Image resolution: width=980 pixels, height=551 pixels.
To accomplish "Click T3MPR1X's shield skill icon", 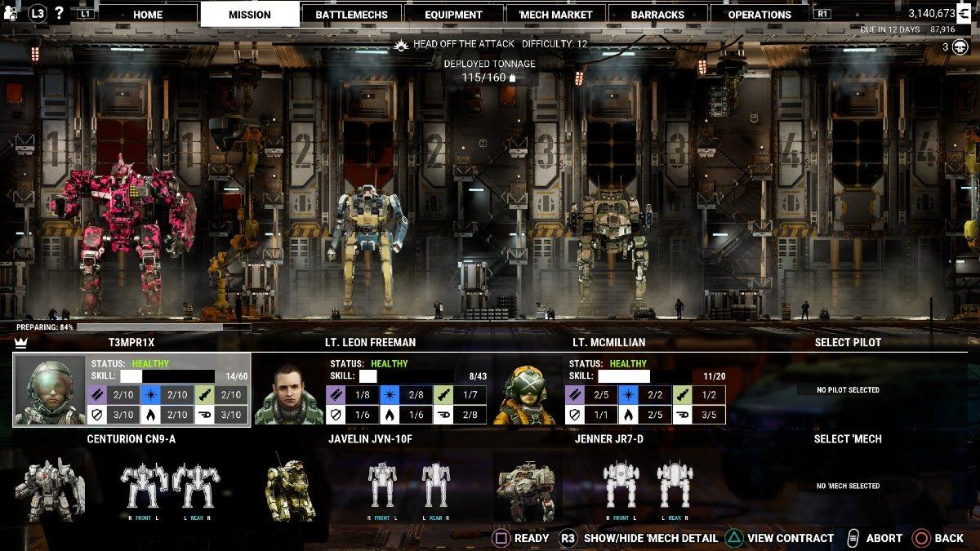I will [x=99, y=415].
